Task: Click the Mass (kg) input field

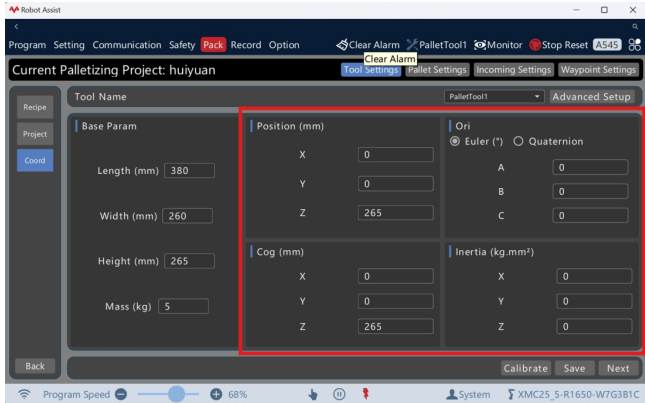Action: tap(183, 306)
